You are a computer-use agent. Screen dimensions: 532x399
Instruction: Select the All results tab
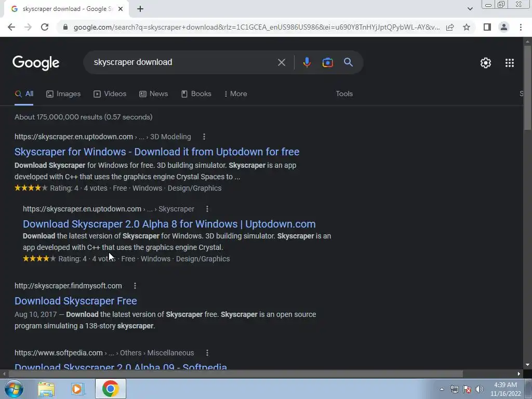24,94
